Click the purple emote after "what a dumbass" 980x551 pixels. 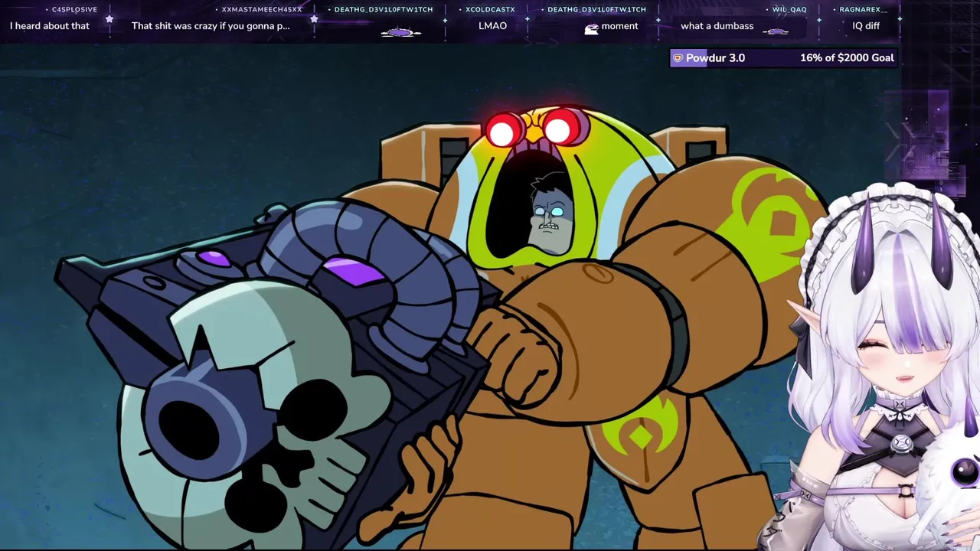pyautogui.click(x=776, y=31)
